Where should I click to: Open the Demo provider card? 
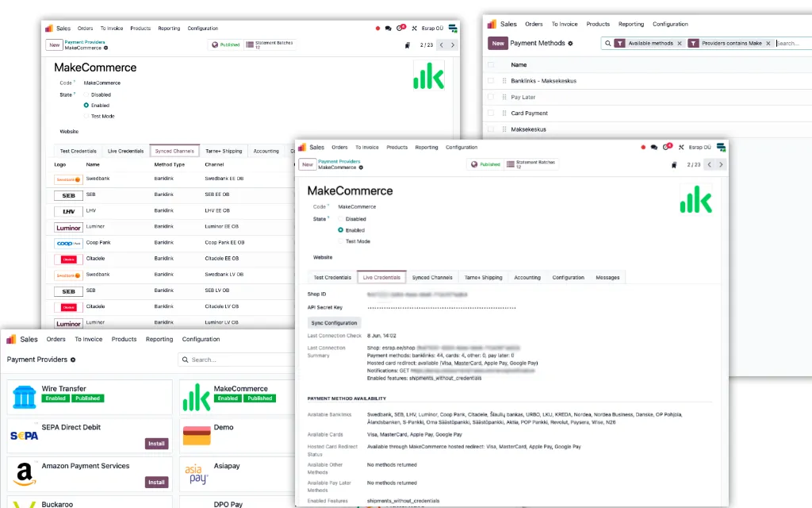(x=236, y=436)
